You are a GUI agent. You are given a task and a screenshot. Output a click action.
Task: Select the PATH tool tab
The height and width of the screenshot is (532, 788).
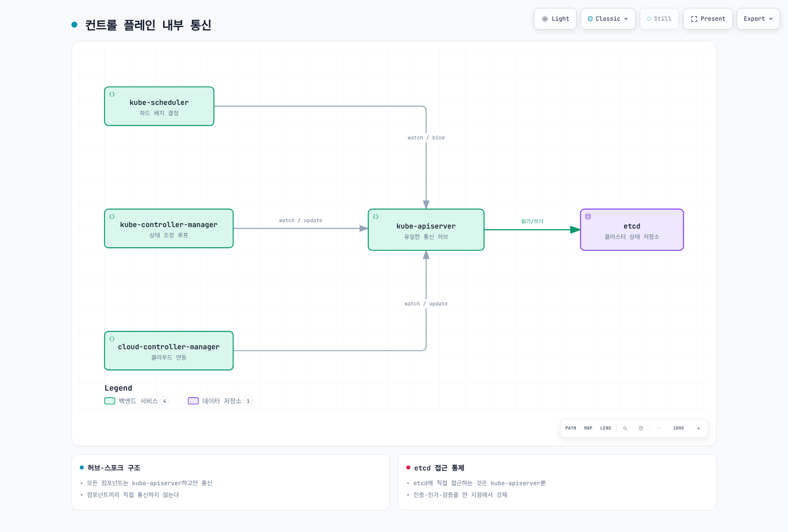coord(571,428)
